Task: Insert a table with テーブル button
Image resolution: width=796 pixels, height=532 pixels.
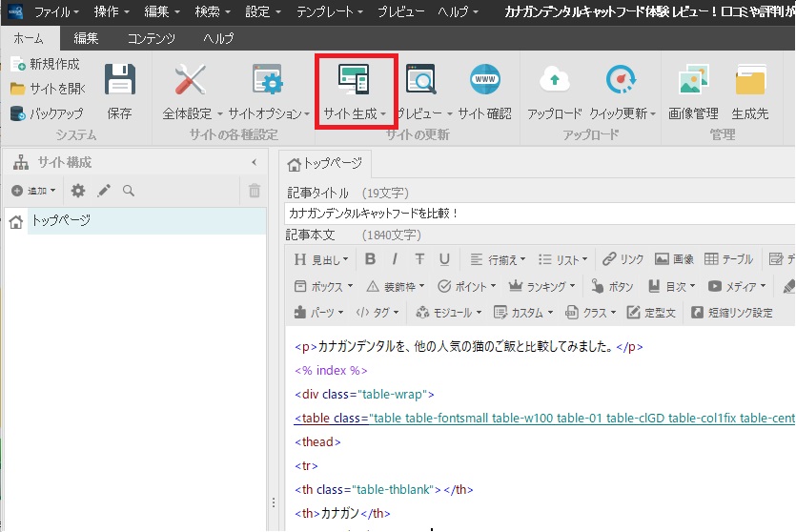Action: coord(728,259)
